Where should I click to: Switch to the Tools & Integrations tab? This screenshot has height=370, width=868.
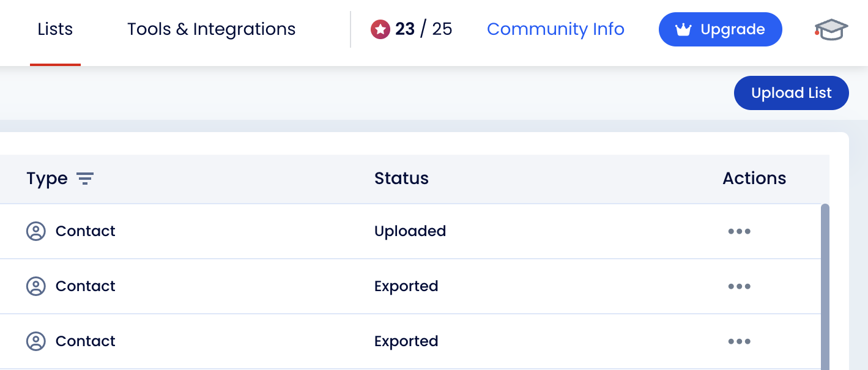[211, 29]
